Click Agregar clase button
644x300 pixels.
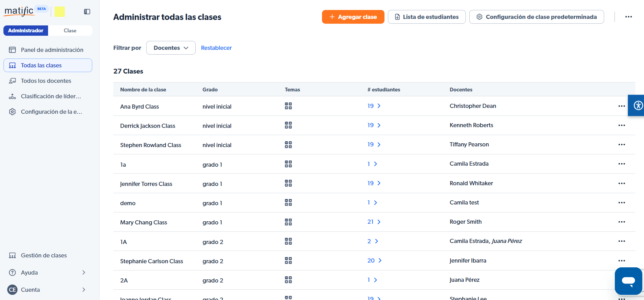353,17
